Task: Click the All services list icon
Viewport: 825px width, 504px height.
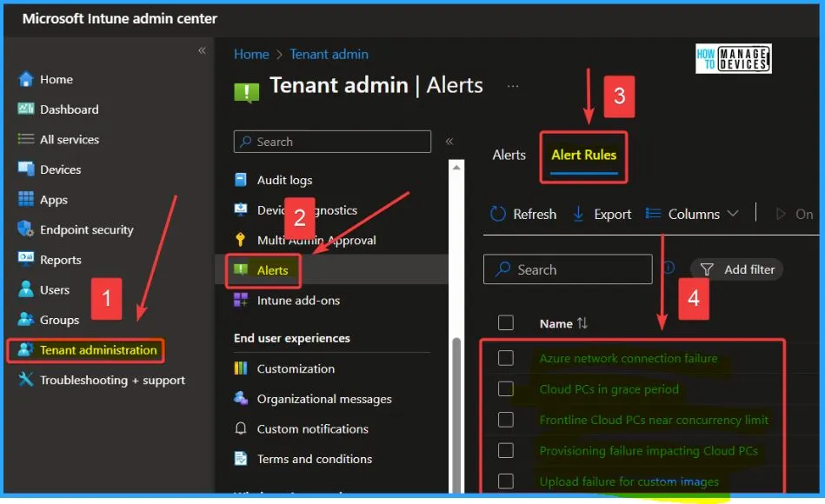Action: (25, 139)
